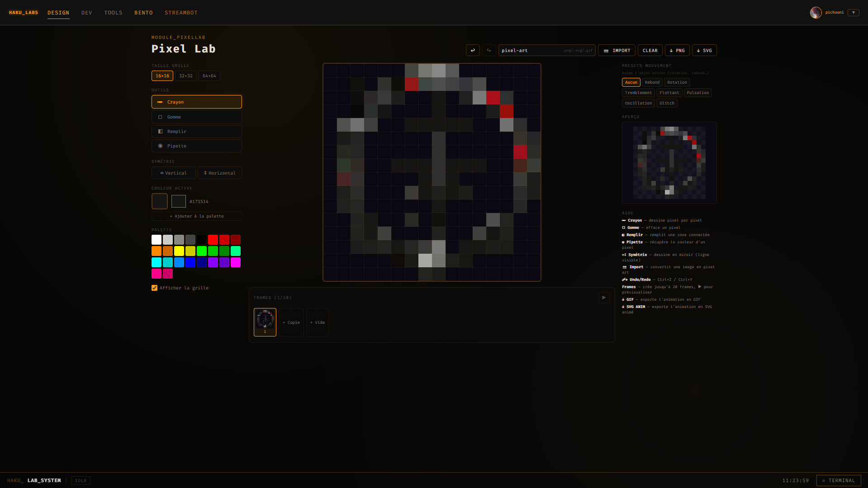The image size is (868, 488).
Task: Pick a color with the Pipette tool
Action: (196, 146)
